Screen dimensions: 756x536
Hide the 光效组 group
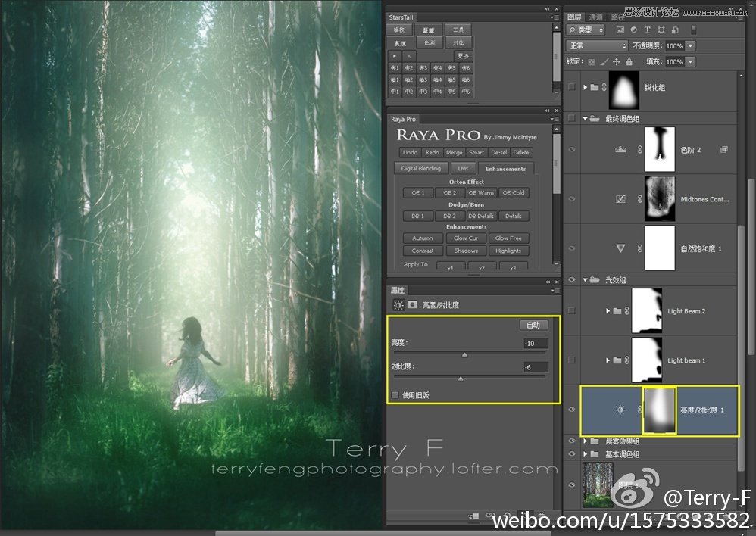(572, 279)
